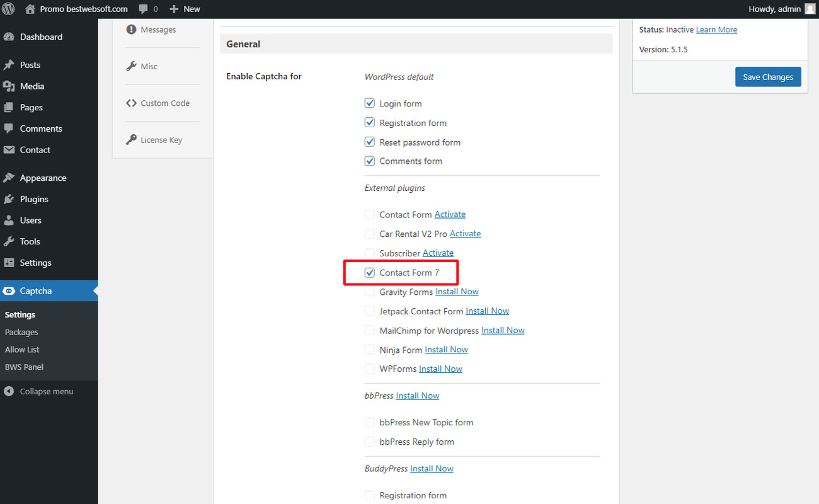This screenshot has width=819, height=504.
Task: Click the Captcha eye icon
Action: (9, 291)
